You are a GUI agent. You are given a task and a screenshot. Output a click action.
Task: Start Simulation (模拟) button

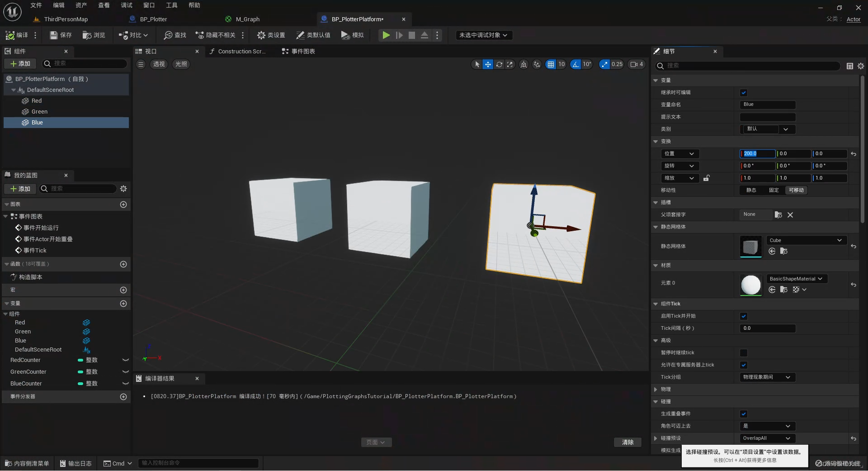pos(352,35)
